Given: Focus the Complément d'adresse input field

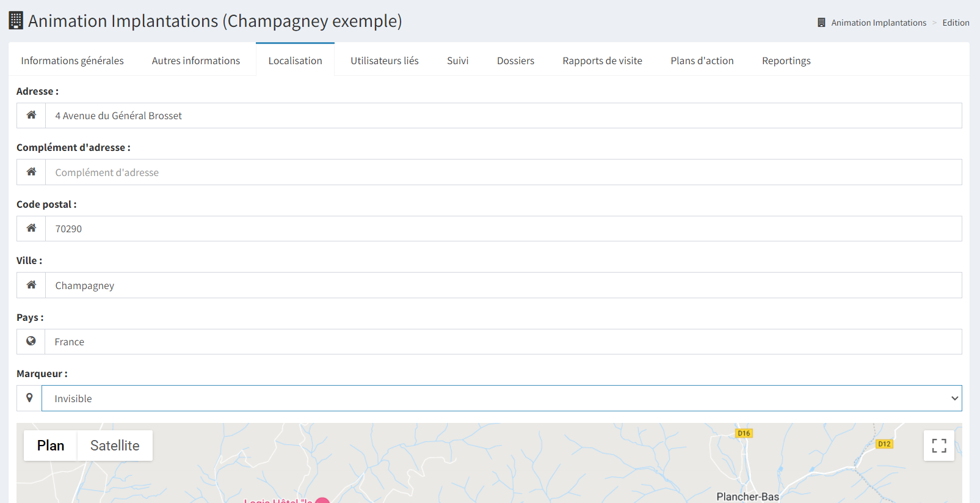Looking at the screenshot, I should [x=504, y=172].
